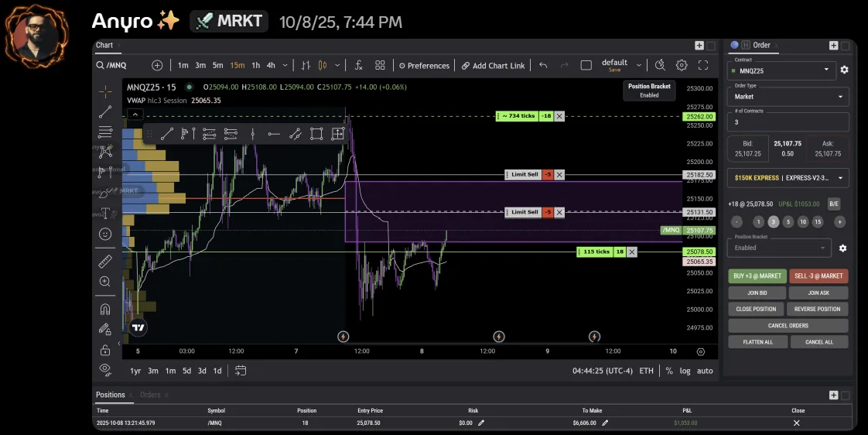This screenshot has height=435, width=868.
Task: Expand the $150K EXPRESS account dropdown
Action: pos(788,178)
